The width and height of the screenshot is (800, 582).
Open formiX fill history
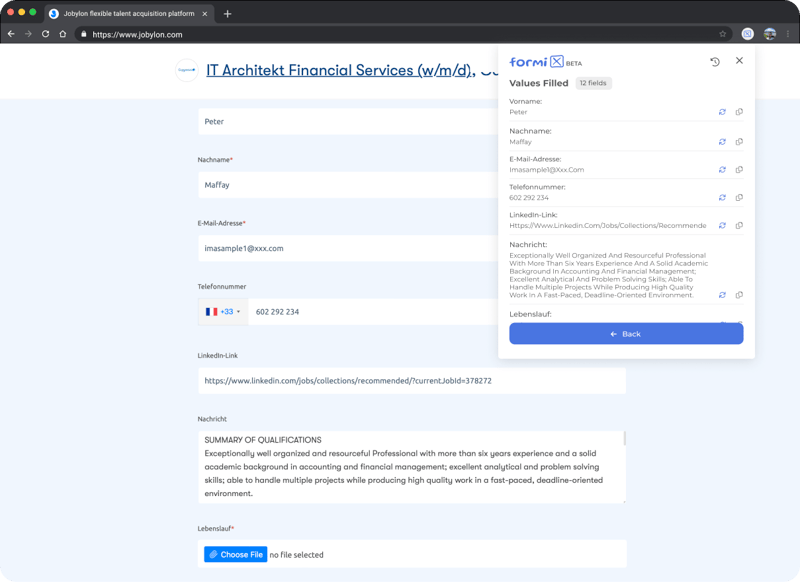point(716,60)
